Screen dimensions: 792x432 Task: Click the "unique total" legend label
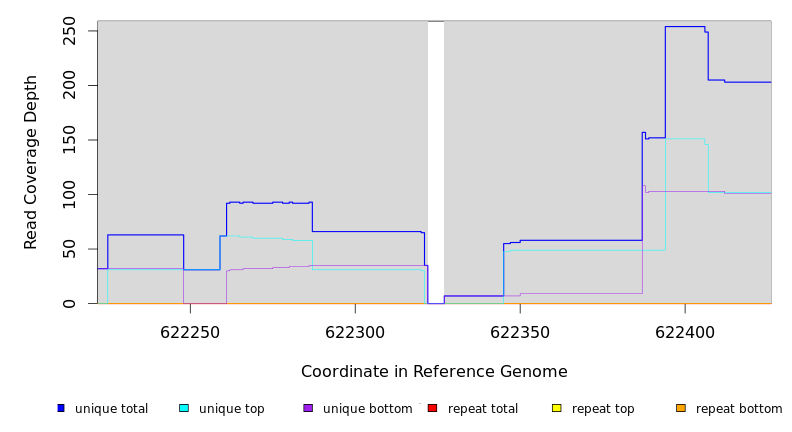(111, 409)
